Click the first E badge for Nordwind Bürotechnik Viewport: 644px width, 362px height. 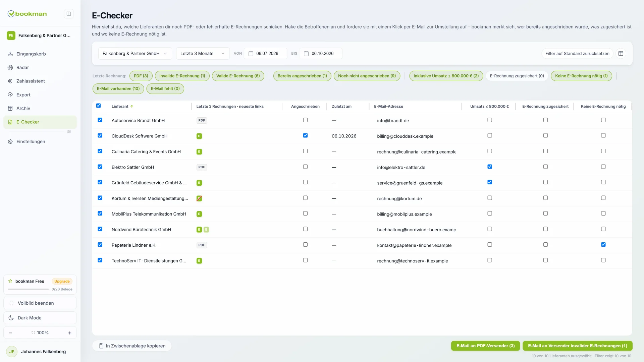[199, 230]
